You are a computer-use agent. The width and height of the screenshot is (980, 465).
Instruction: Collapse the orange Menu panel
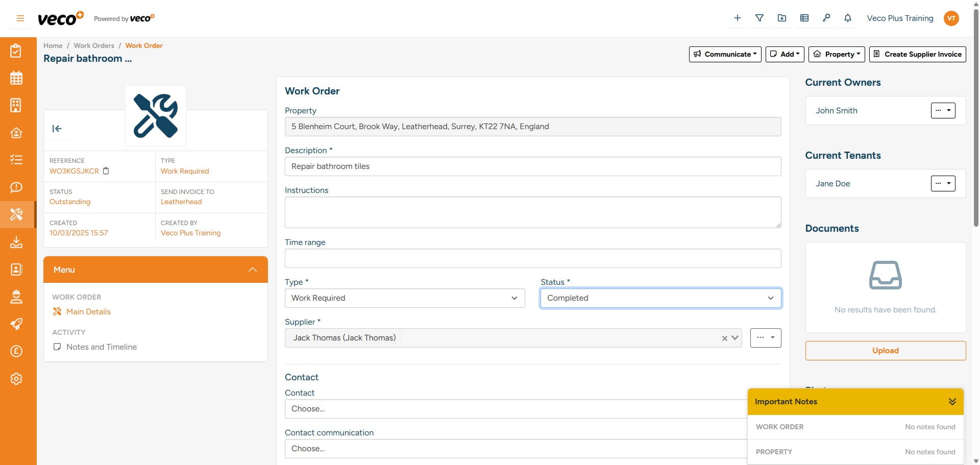click(252, 270)
